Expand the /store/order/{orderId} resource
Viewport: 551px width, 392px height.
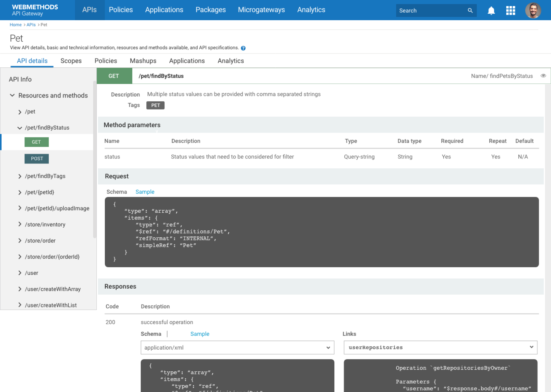pyautogui.click(x=20, y=257)
